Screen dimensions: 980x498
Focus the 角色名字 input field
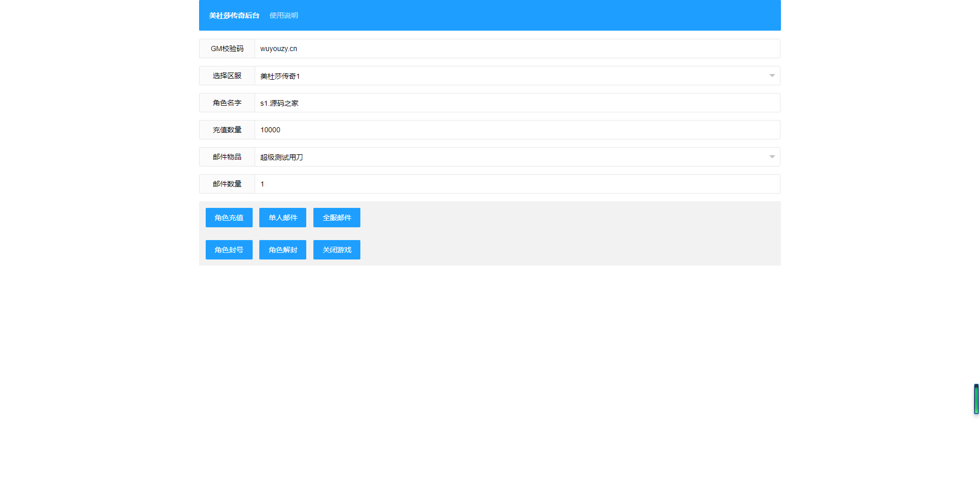point(518,103)
